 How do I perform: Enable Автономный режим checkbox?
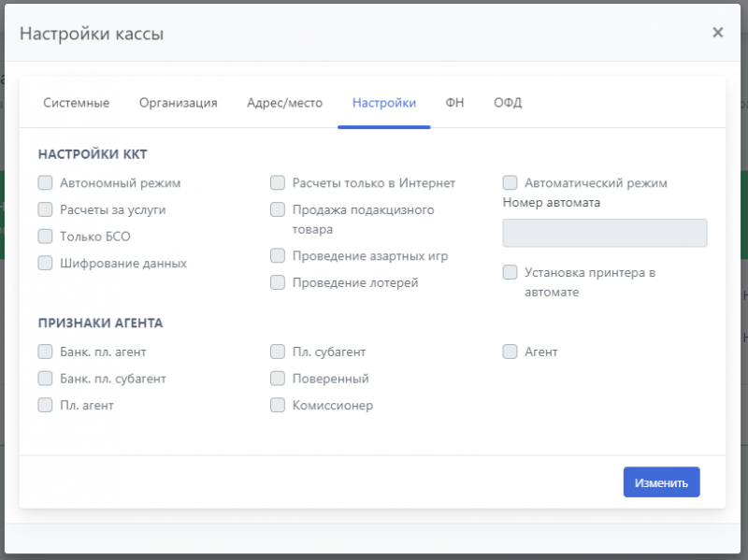[45, 183]
